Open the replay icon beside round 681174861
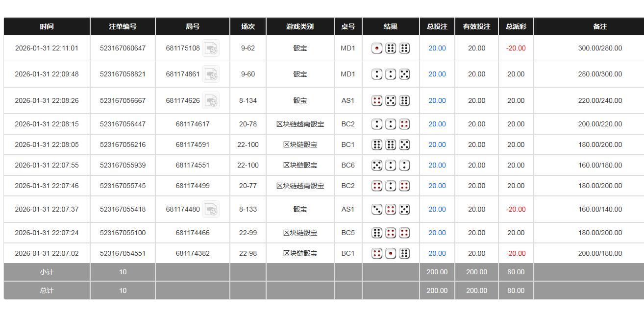 tap(211, 73)
